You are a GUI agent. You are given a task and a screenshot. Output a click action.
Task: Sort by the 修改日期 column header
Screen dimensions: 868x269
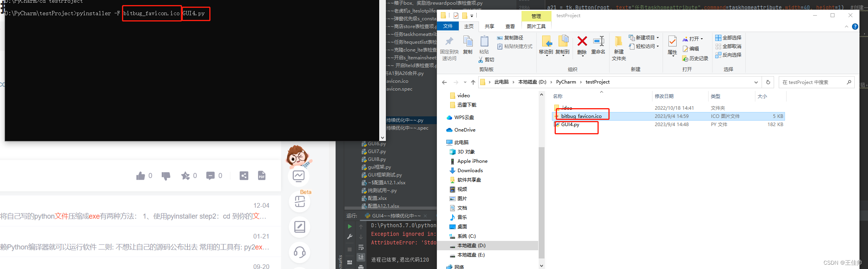pyautogui.click(x=664, y=96)
